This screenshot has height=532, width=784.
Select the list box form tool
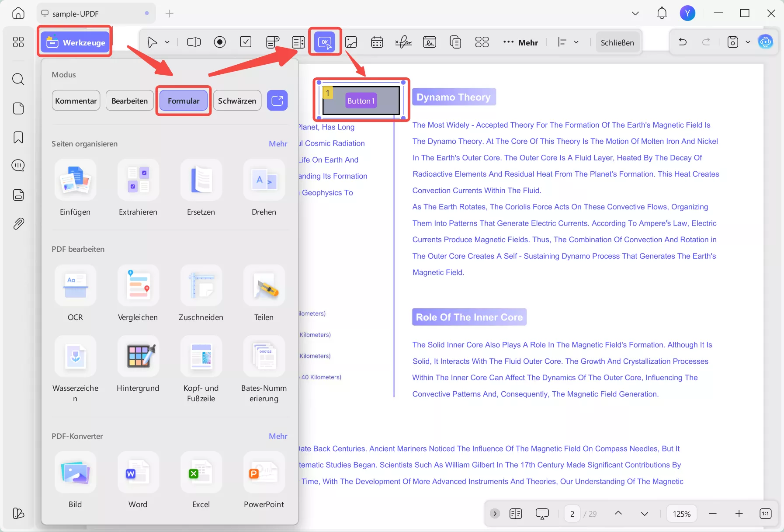[x=298, y=42]
